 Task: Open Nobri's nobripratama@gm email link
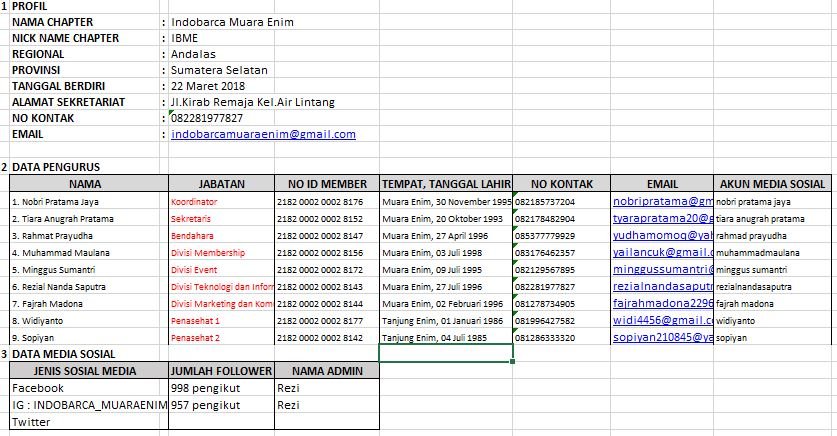(662, 201)
